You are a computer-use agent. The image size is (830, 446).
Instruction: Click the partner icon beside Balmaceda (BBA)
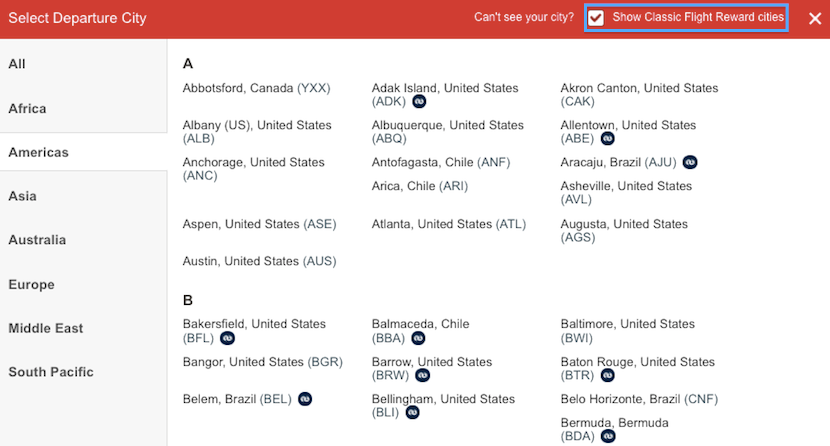(x=418, y=338)
